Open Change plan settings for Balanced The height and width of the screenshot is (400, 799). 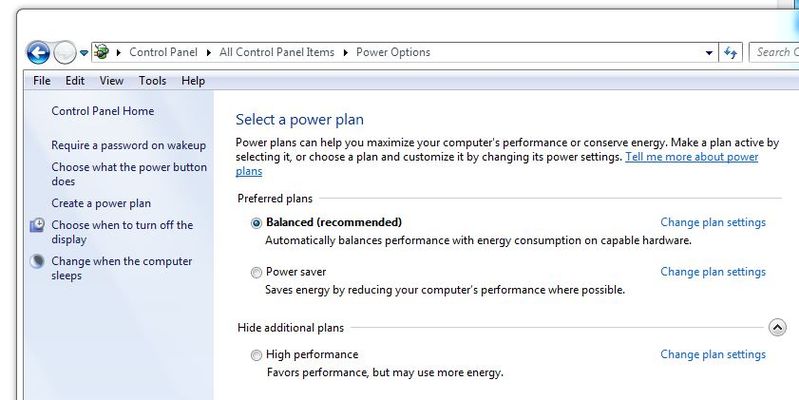[713, 222]
